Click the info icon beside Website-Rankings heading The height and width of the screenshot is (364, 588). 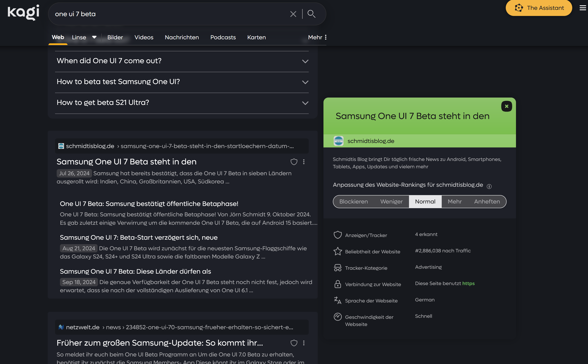(x=489, y=186)
